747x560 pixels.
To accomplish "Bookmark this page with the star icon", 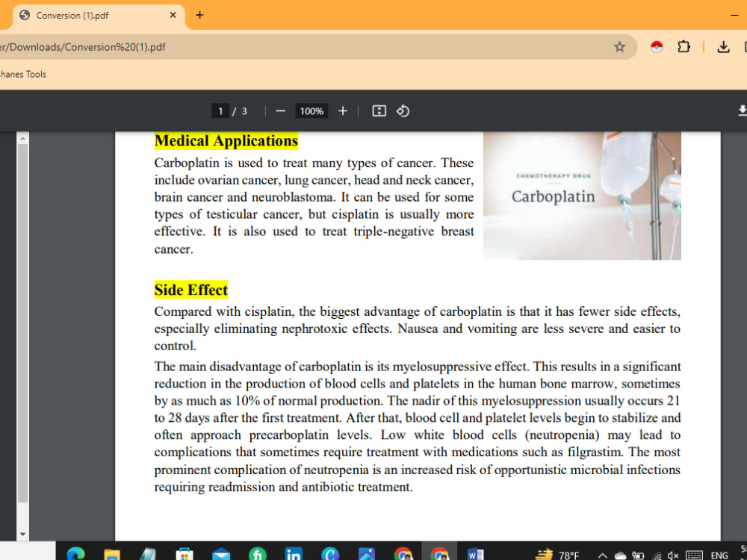I will pos(619,46).
